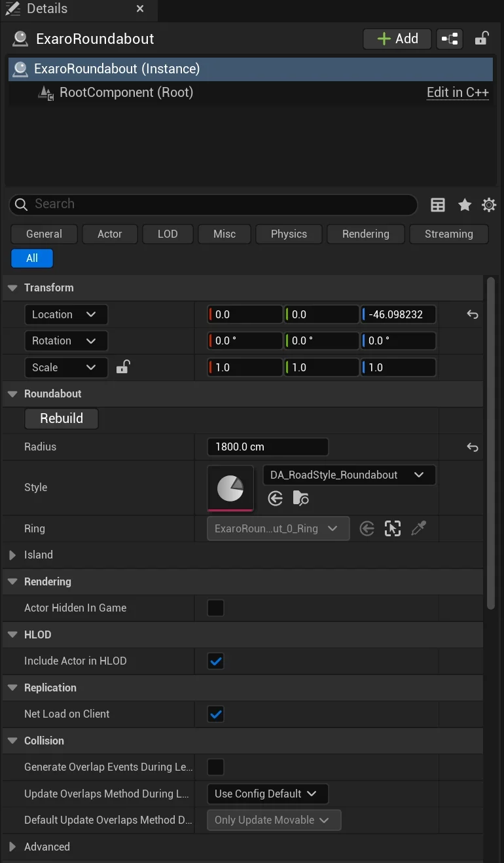This screenshot has height=863, width=504.
Task: Open Only Update Movable dropdown
Action: [x=274, y=820]
